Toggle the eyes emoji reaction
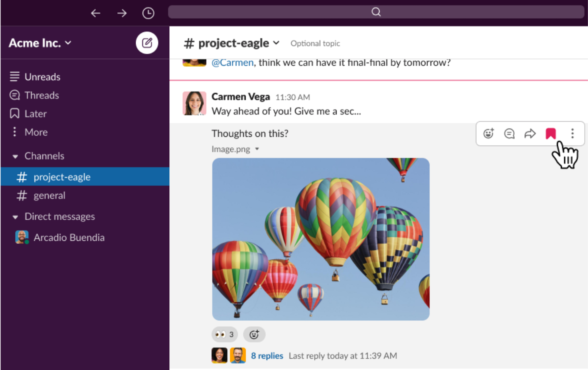 pos(224,334)
